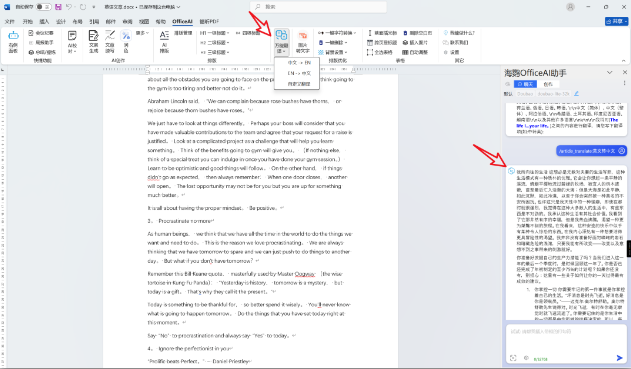Click the save icon in title bar
This screenshot has width=631, height=369.
point(58,7)
